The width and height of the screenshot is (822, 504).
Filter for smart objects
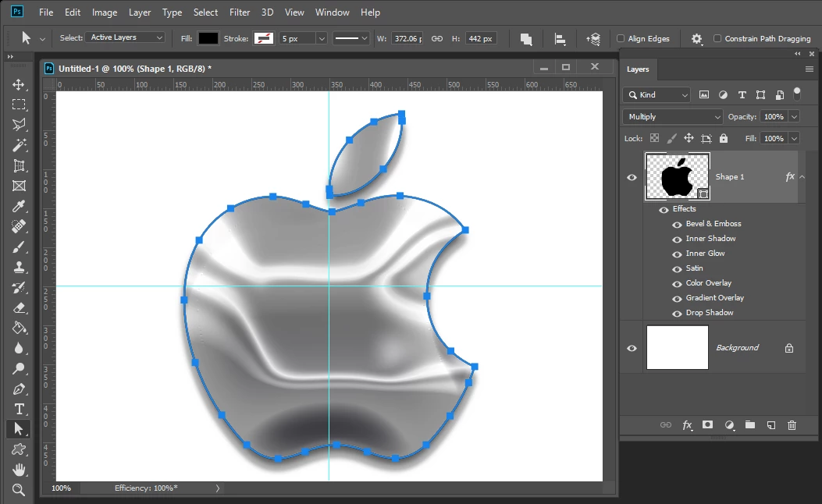pos(780,95)
